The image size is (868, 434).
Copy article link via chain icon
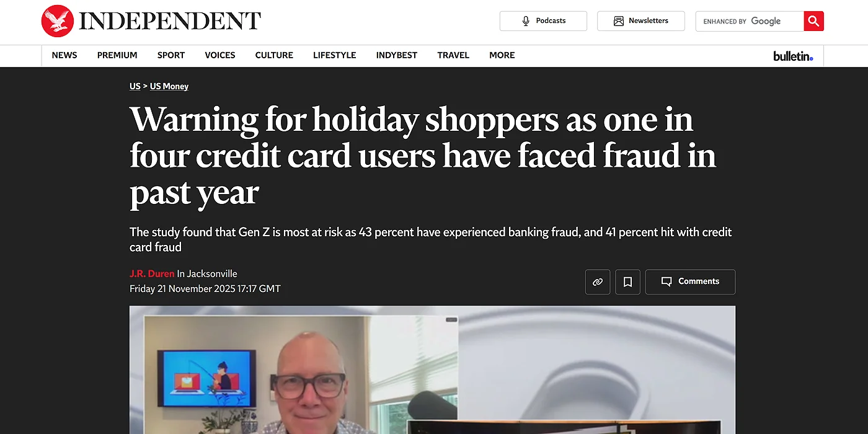tap(598, 281)
